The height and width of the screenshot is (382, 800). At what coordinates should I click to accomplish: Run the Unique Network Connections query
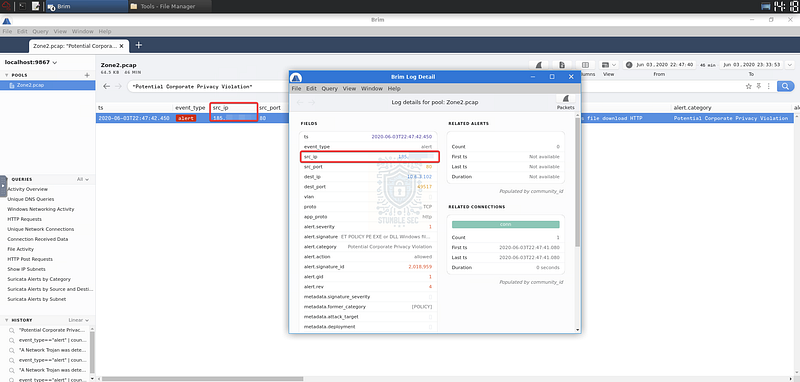[41, 229]
